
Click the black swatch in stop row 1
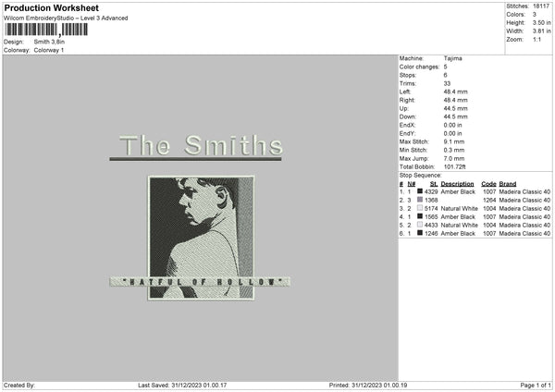pos(420,191)
